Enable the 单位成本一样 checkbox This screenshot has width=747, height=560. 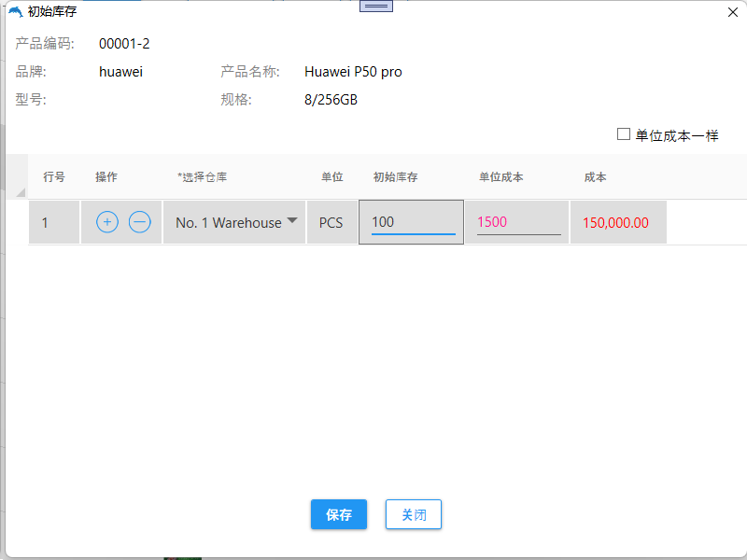click(624, 134)
